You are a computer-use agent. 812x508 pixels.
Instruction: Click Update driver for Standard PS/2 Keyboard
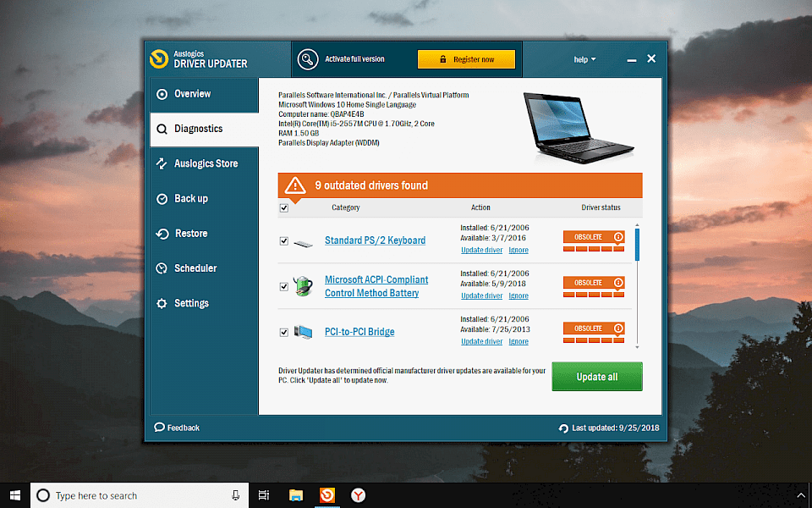[481, 250]
